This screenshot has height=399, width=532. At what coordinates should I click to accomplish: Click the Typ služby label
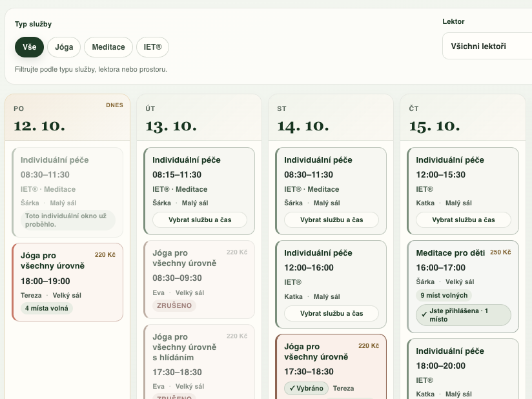(x=34, y=24)
